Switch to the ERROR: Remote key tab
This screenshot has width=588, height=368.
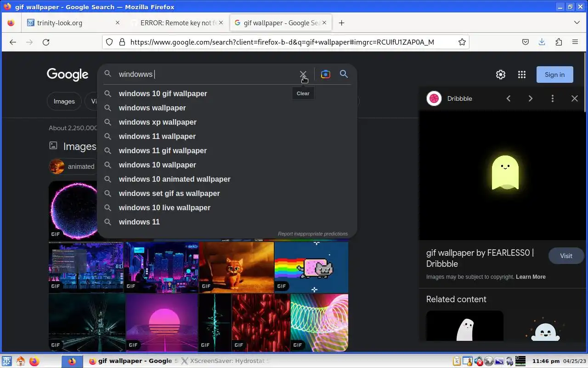coord(178,23)
